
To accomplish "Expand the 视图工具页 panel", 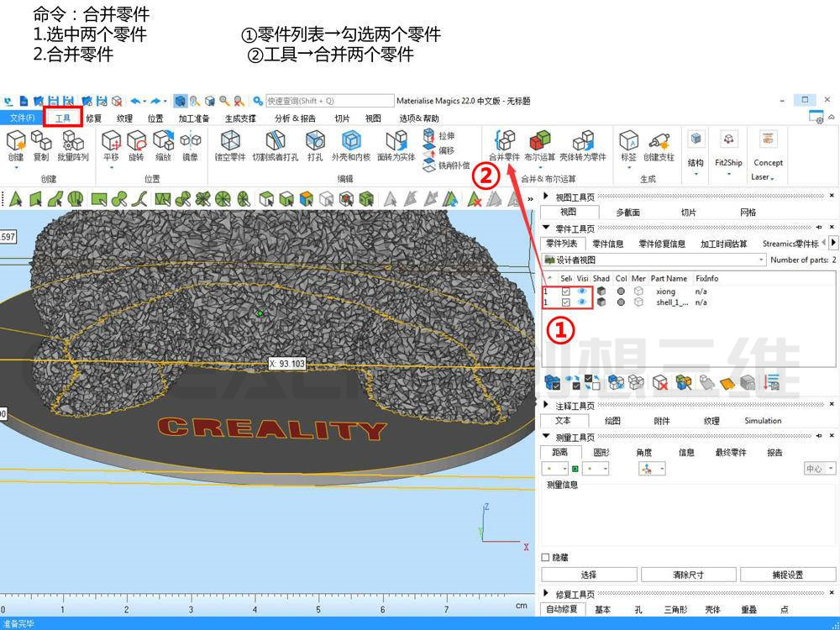I will click(x=546, y=197).
